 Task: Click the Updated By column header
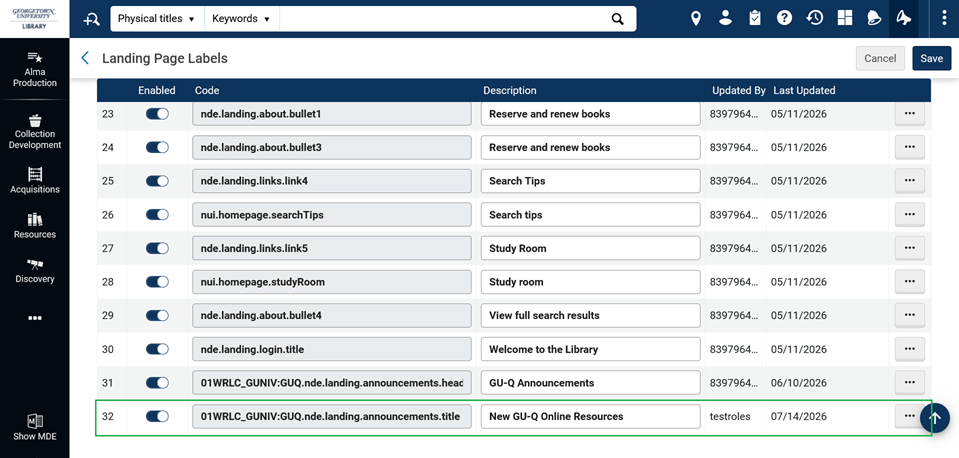[x=738, y=90]
